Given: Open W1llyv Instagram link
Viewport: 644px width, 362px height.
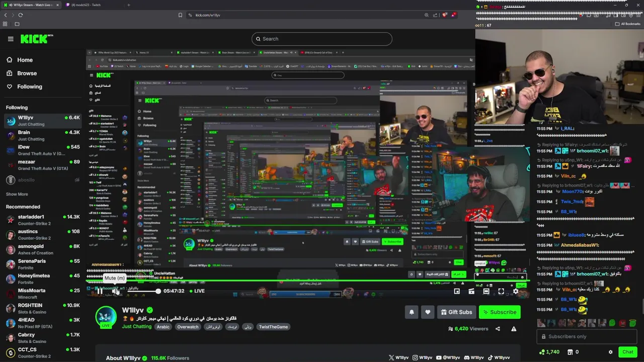Looking at the screenshot, I should [x=422, y=358].
